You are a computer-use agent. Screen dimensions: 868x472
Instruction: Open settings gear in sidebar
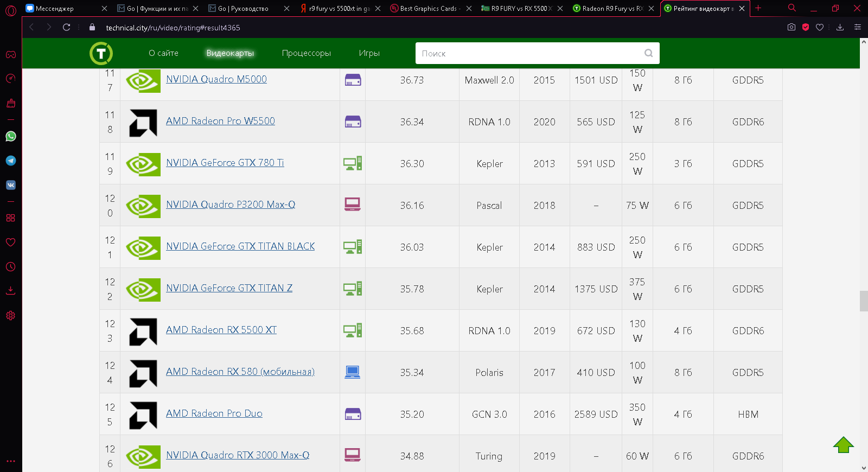pyautogui.click(x=11, y=315)
